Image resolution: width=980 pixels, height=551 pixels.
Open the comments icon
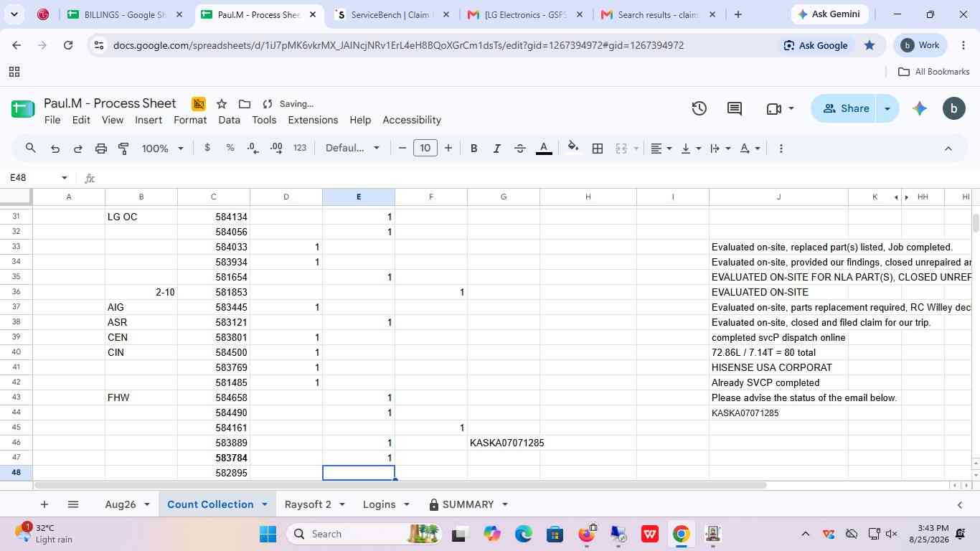[x=735, y=108]
